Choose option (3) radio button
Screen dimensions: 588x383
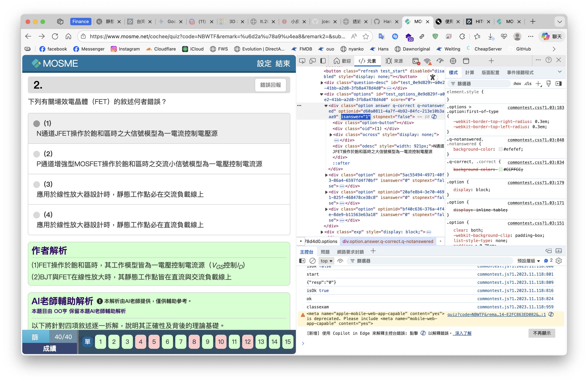[37, 184]
